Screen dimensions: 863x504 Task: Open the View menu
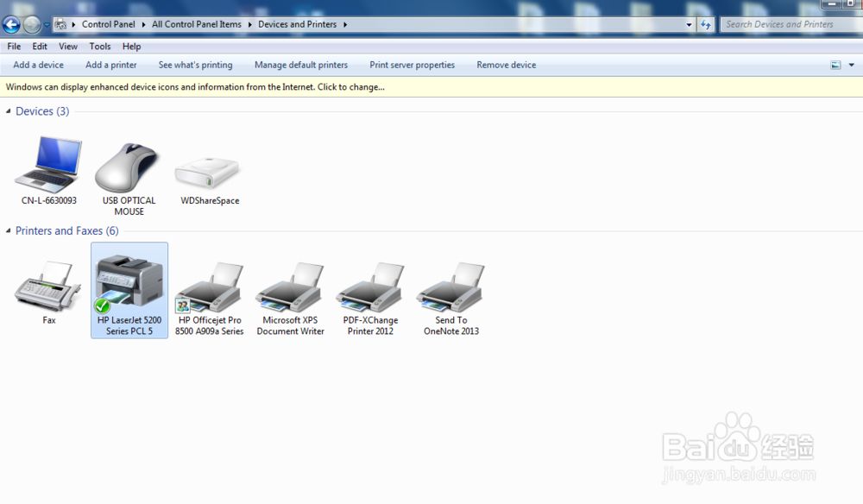[x=68, y=47]
